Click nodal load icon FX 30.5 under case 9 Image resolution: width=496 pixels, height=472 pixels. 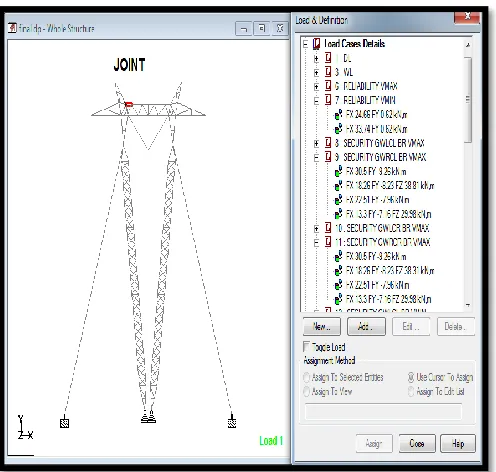pyautogui.click(x=338, y=171)
